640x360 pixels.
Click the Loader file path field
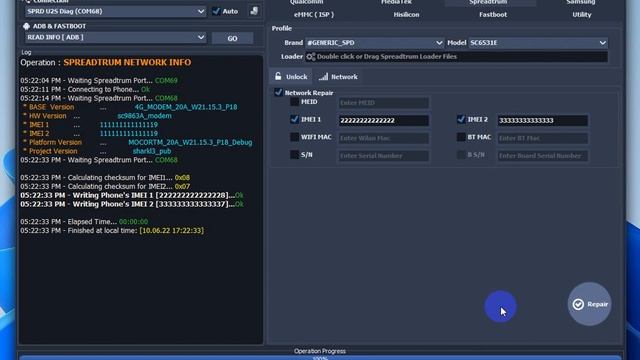[456, 57]
